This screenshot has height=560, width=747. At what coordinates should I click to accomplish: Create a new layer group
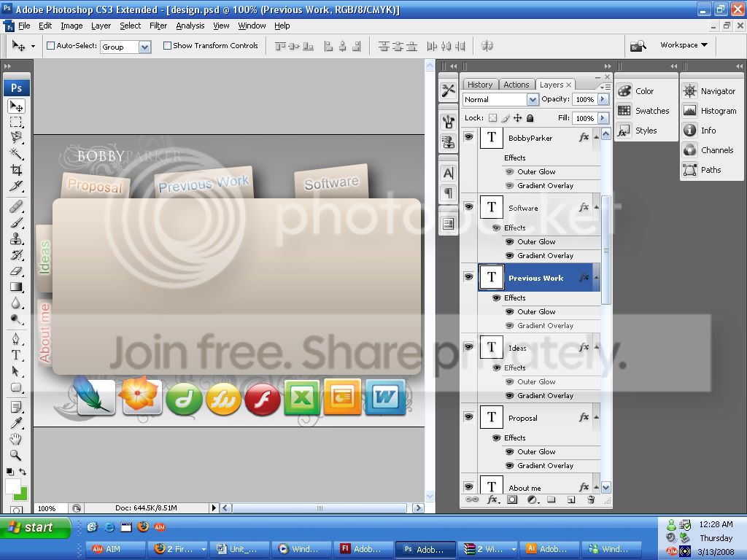click(x=551, y=499)
